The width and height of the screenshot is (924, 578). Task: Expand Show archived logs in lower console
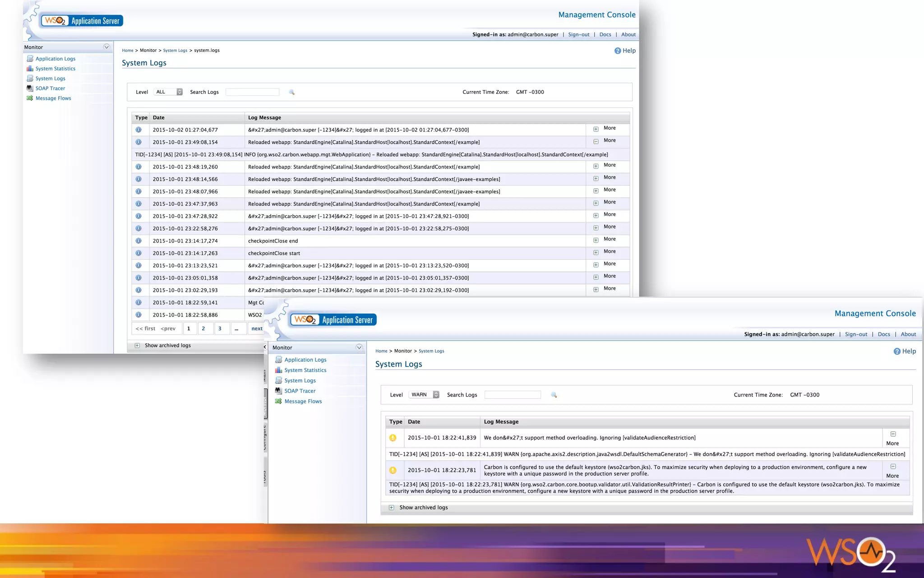[x=391, y=508]
